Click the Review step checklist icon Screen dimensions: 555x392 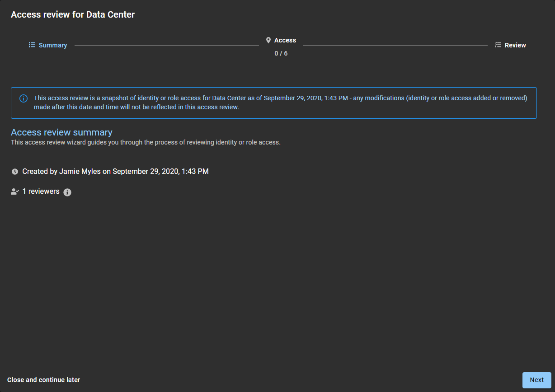[x=498, y=45]
